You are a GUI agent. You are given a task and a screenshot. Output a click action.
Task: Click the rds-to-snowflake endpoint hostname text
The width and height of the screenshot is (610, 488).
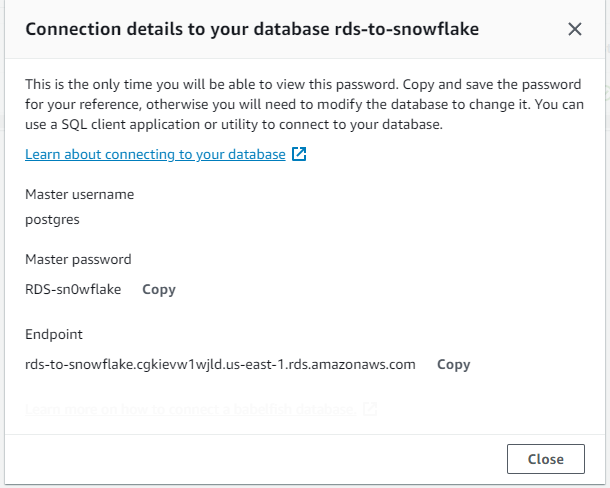tap(220, 365)
